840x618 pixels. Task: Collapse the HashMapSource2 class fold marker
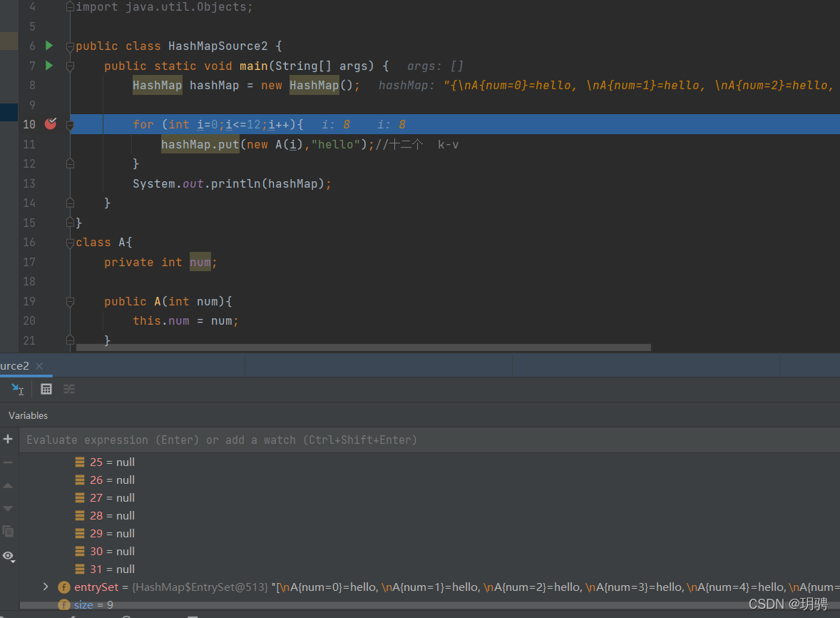click(70, 46)
